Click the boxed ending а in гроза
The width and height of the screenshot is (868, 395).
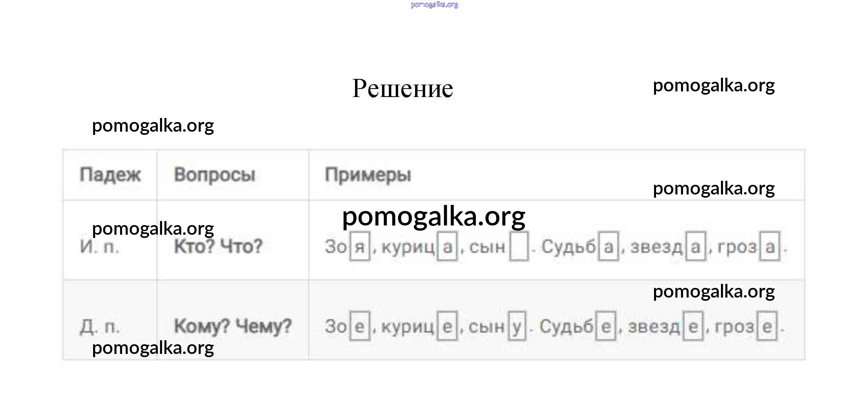coord(770,246)
